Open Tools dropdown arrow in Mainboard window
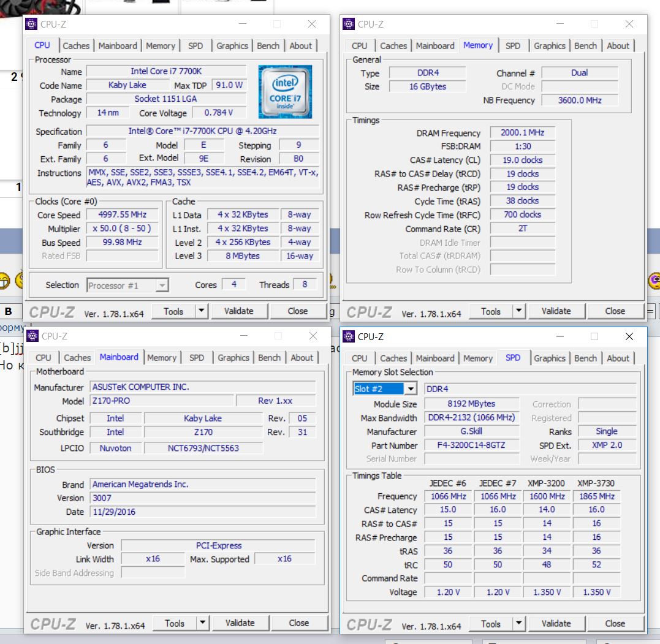 click(x=202, y=623)
